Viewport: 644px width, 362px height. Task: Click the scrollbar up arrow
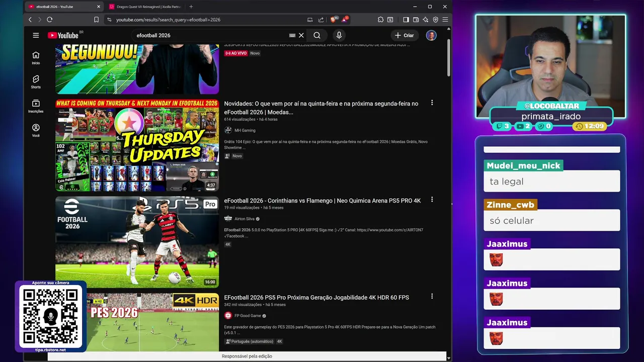pyautogui.click(x=449, y=29)
